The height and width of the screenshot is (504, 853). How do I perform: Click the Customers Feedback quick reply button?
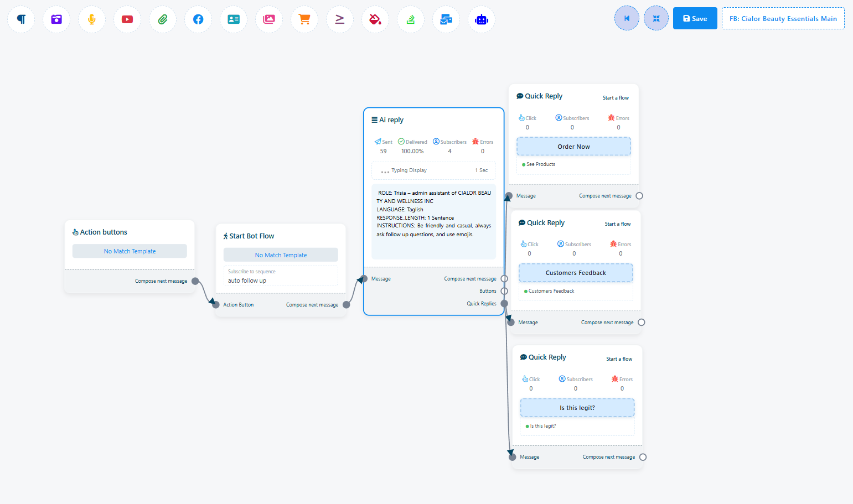pyautogui.click(x=576, y=273)
